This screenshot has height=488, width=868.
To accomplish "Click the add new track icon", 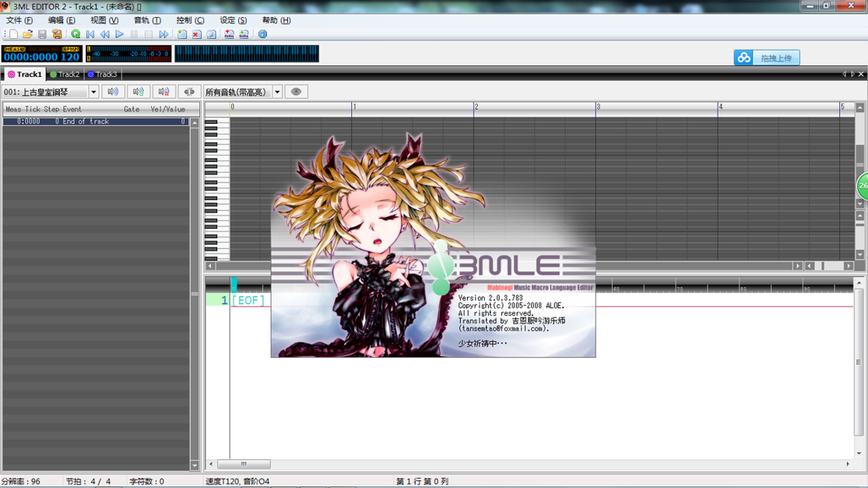I will pos(181,34).
